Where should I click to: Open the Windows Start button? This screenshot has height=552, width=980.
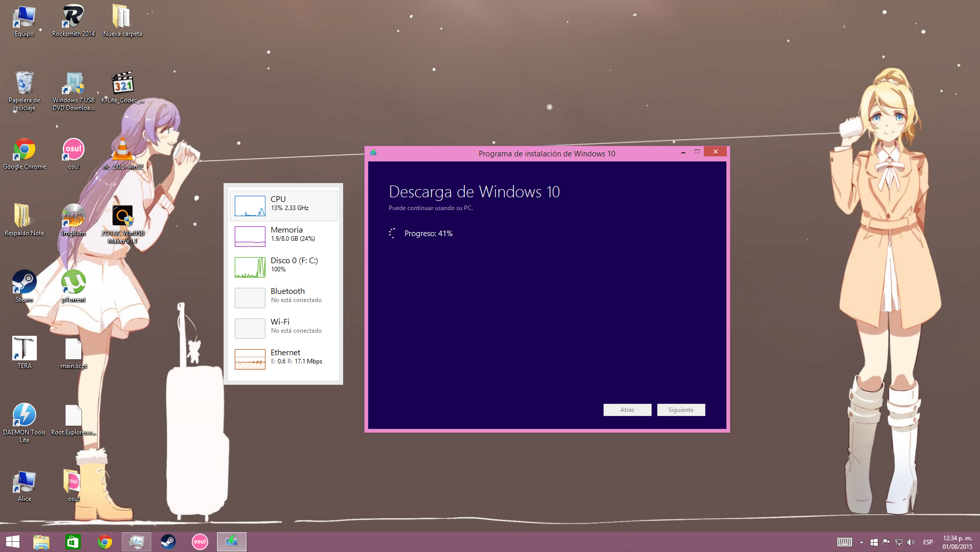[x=12, y=542]
